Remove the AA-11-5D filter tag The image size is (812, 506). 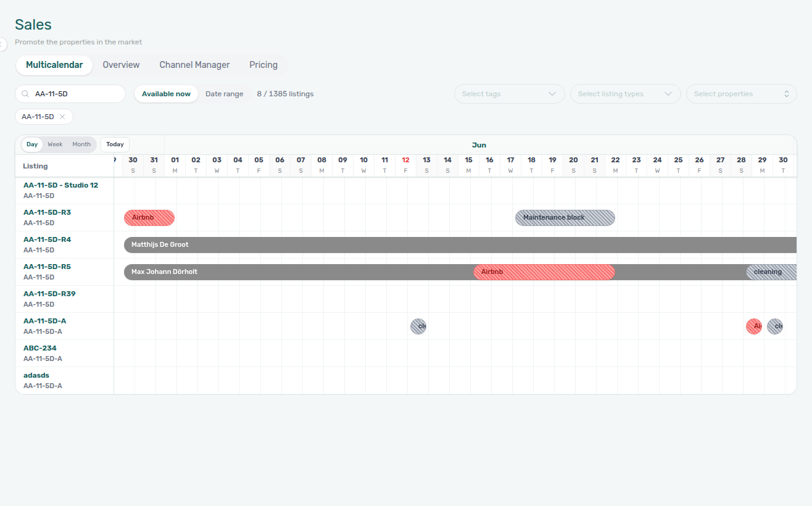click(x=62, y=117)
